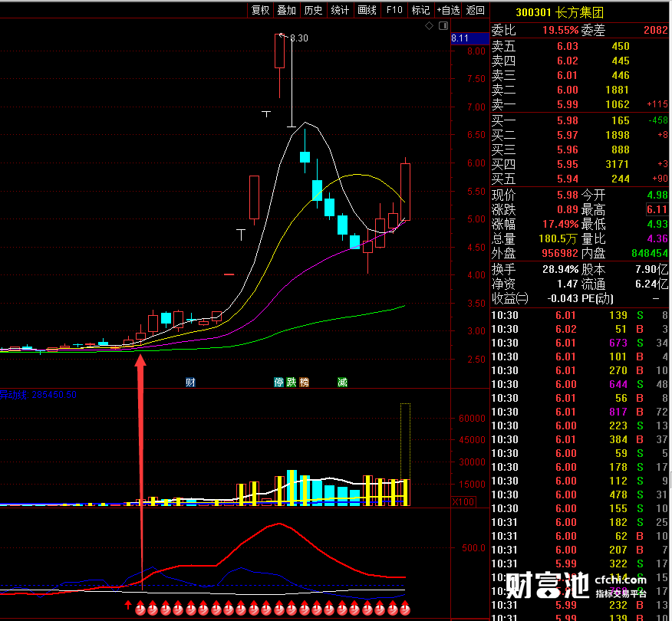Screen dimensions: 672x621
Task: Open F10 company info
Action: point(394,10)
